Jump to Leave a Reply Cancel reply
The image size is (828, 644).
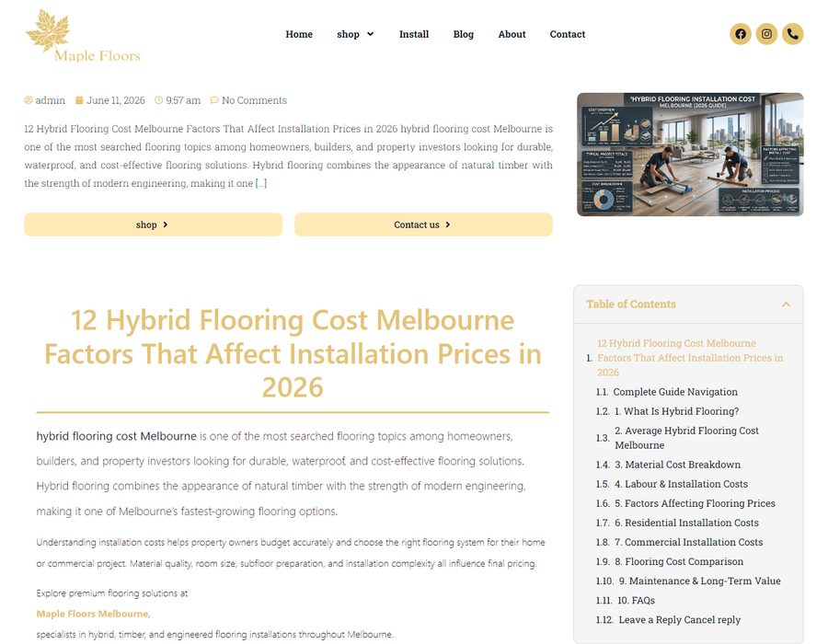click(x=680, y=620)
